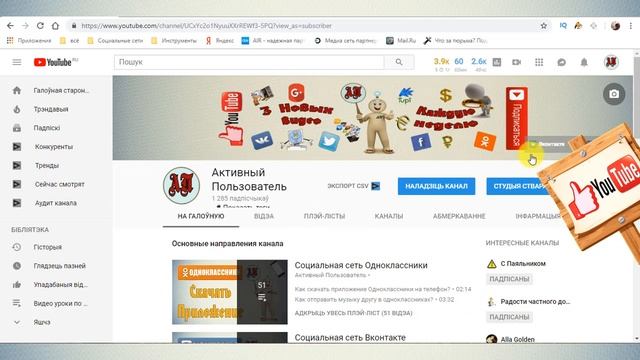Screen dimensions: 640x360
Task: Open Гісторыя history sidebar item
Action: point(56,247)
